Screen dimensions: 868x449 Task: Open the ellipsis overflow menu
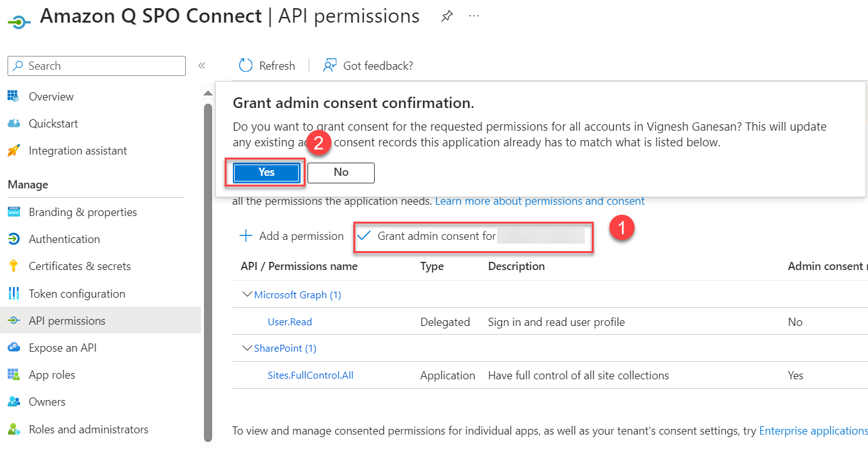pos(473,16)
